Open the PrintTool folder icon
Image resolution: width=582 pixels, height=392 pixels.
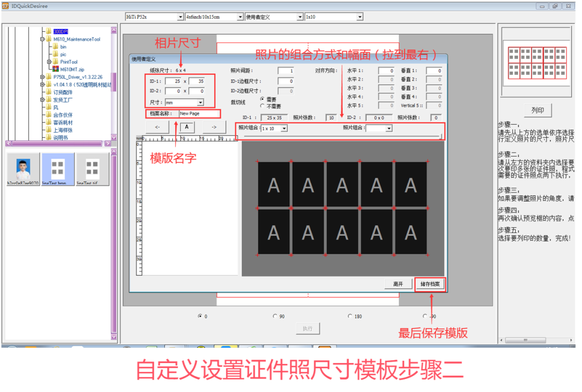pyautogui.click(x=56, y=62)
